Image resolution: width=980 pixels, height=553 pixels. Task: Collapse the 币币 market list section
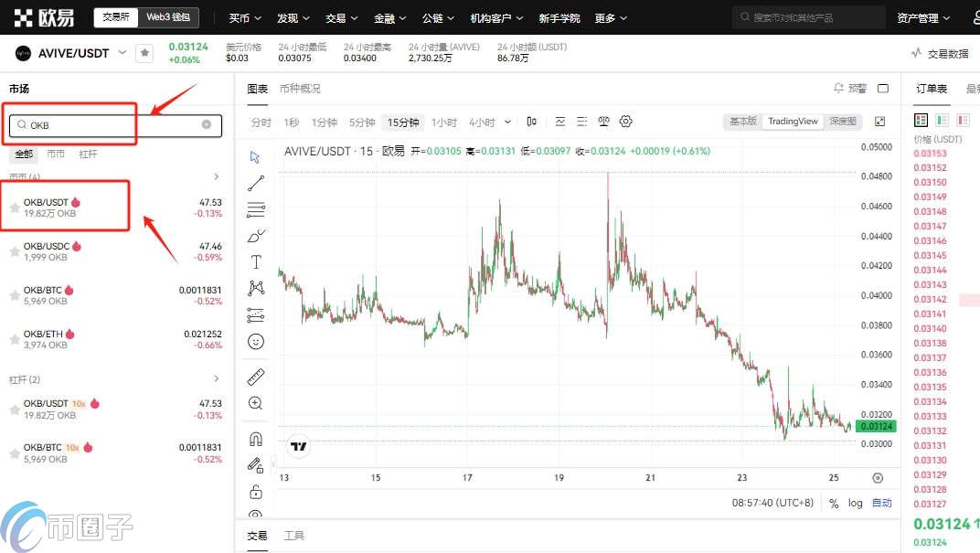pyautogui.click(x=217, y=175)
